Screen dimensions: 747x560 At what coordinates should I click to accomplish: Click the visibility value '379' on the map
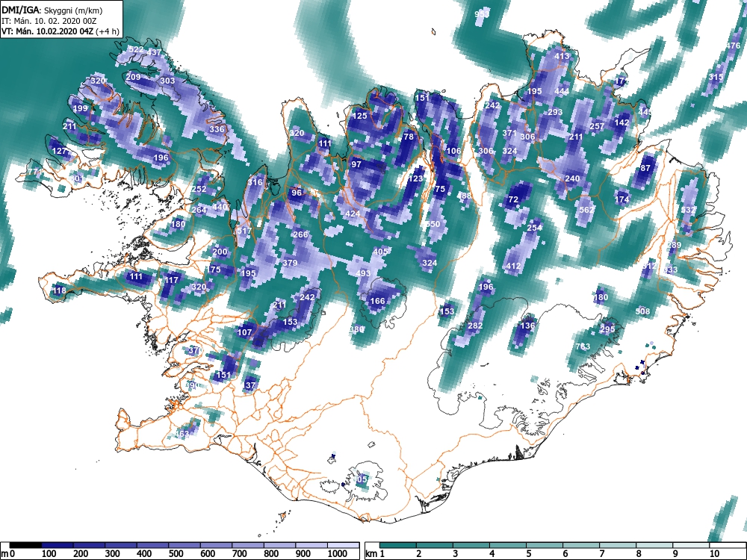[x=290, y=263]
